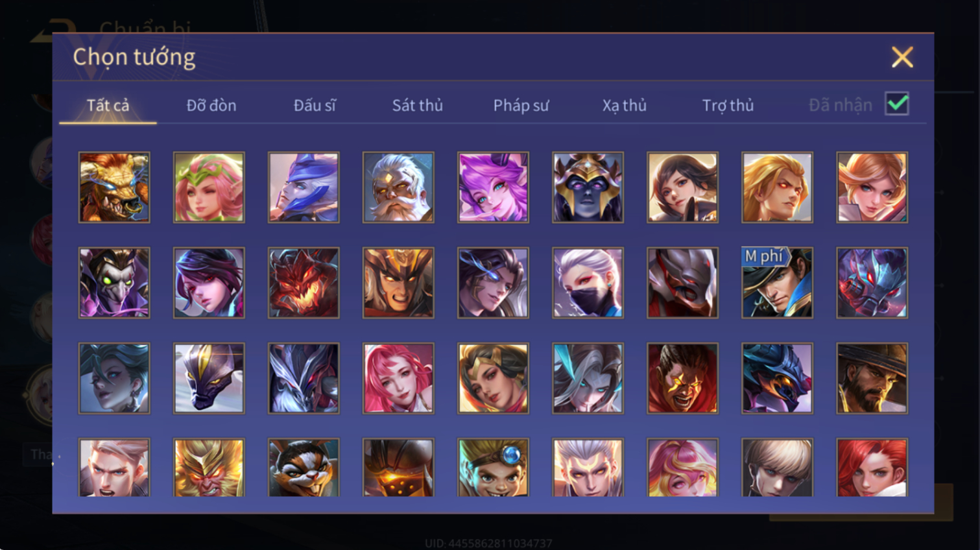Open the Đấu sĩ tab
The image size is (980, 550).
315,105
